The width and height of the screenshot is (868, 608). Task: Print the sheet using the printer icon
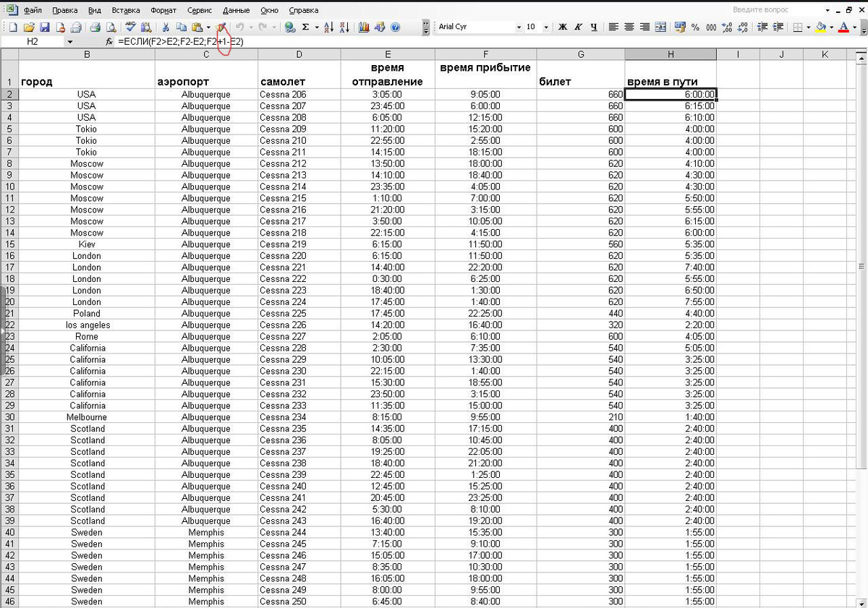coord(95,27)
